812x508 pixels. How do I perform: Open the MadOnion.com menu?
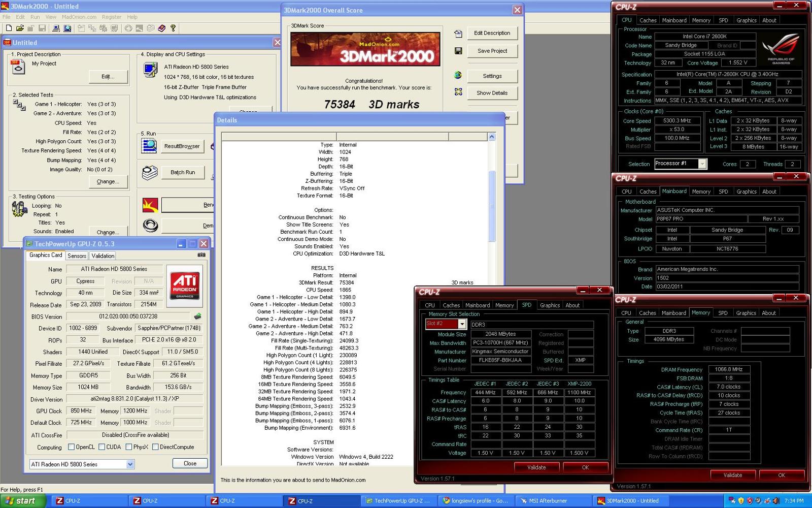(79, 17)
